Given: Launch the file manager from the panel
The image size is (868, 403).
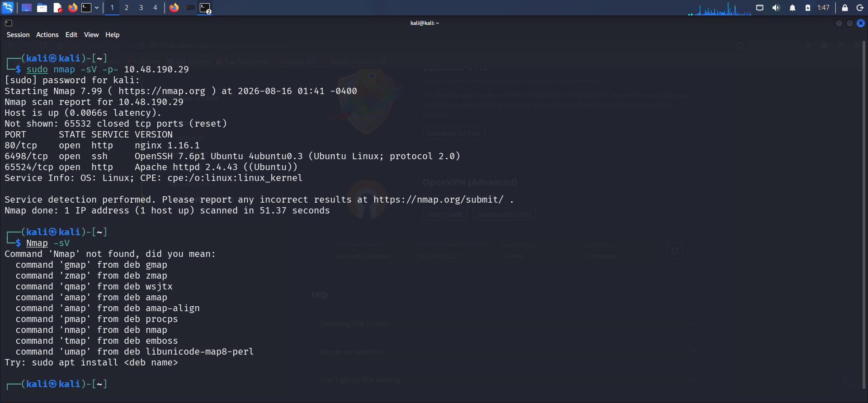Looking at the screenshot, I should [x=42, y=8].
